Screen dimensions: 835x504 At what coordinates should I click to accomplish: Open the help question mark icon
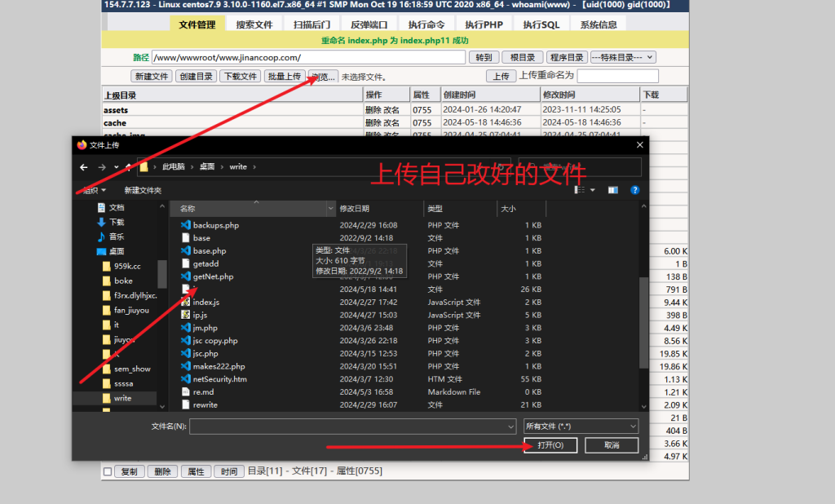[x=634, y=190]
